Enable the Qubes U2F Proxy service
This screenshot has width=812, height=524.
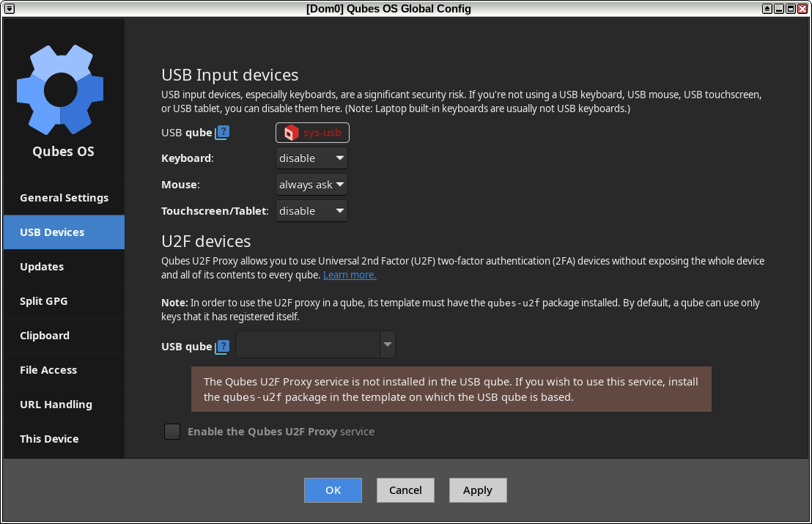(171, 432)
